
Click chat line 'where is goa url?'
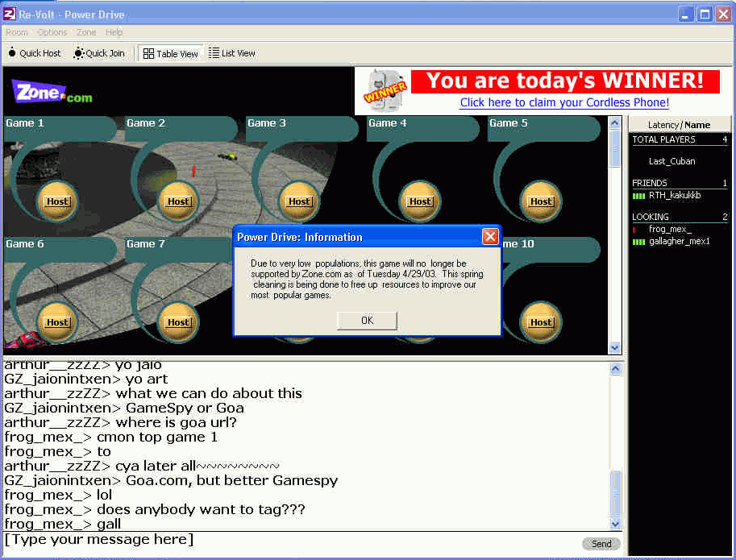(177, 422)
